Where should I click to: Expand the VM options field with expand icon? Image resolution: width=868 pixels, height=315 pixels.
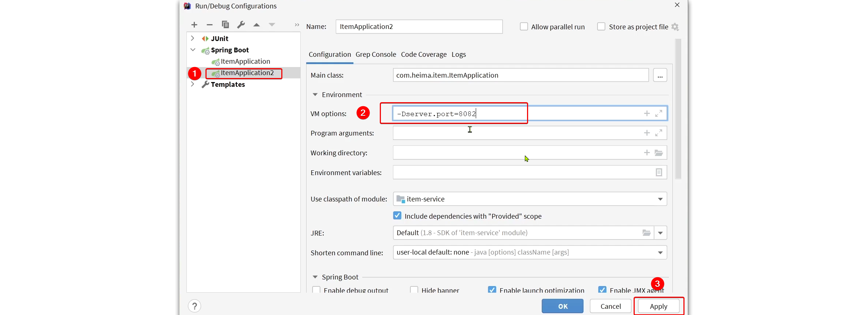coord(659,114)
